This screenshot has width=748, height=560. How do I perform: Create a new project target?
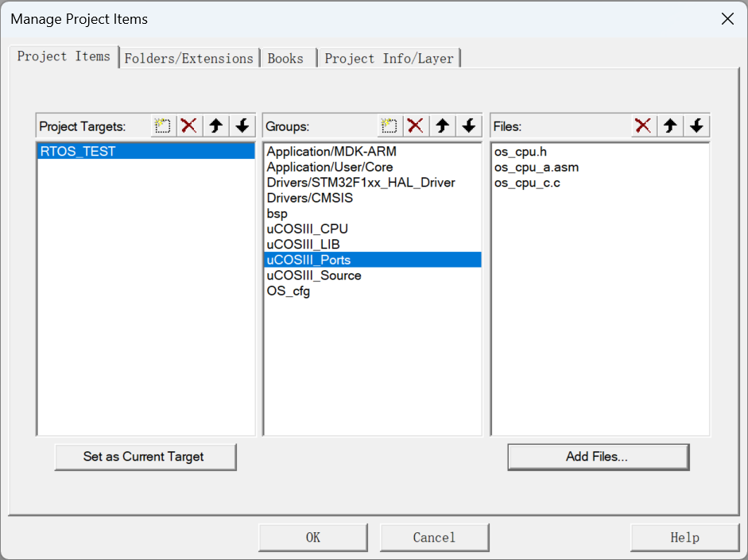click(163, 126)
